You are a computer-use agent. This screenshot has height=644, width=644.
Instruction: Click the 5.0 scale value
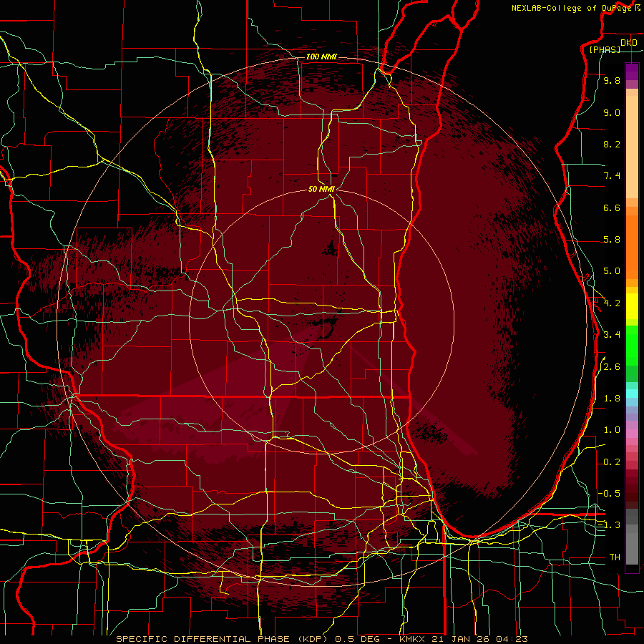coord(612,271)
